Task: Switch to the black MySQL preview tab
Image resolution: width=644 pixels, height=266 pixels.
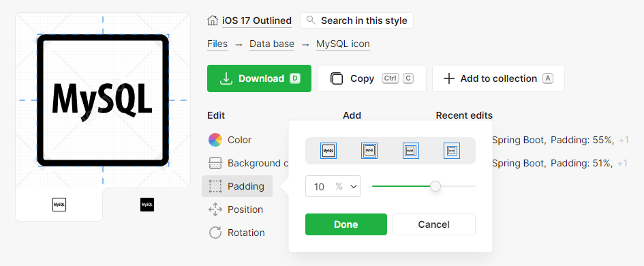Action: pyautogui.click(x=147, y=205)
